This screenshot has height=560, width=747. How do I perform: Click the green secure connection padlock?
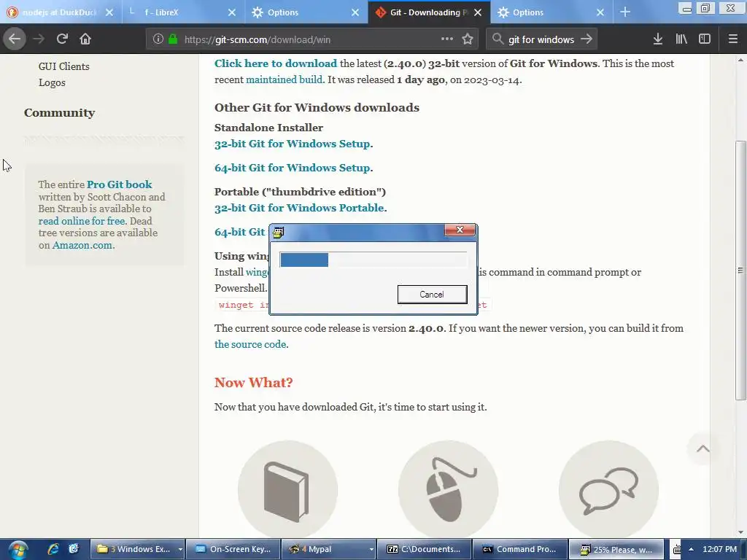173,39
